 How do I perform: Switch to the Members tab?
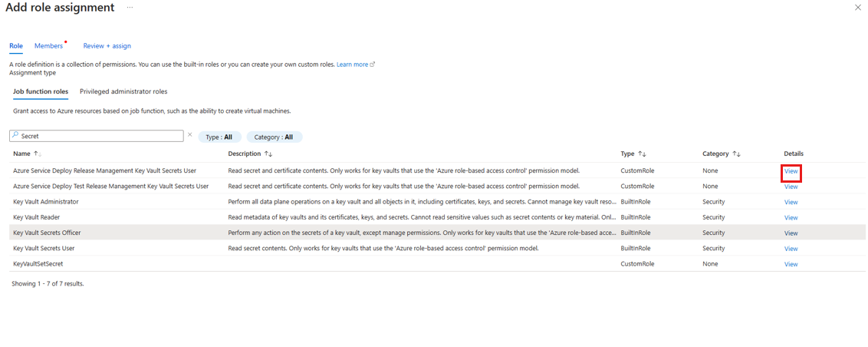[x=49, y=46]
